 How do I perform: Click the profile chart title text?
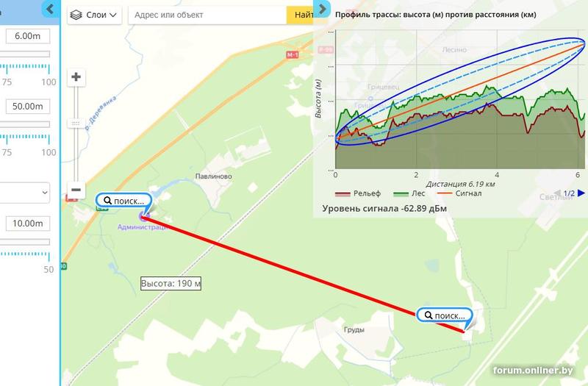[x=436, y=15]
